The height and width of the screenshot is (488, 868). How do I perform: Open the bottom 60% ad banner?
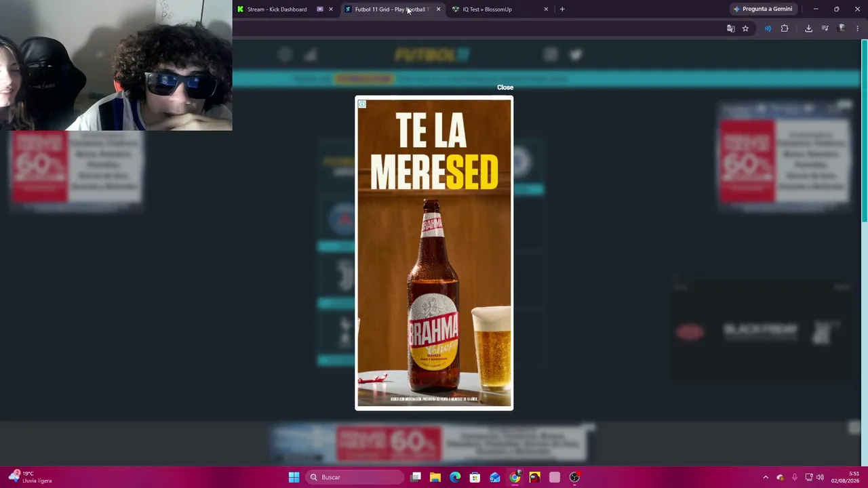click(x=431, y=443)
